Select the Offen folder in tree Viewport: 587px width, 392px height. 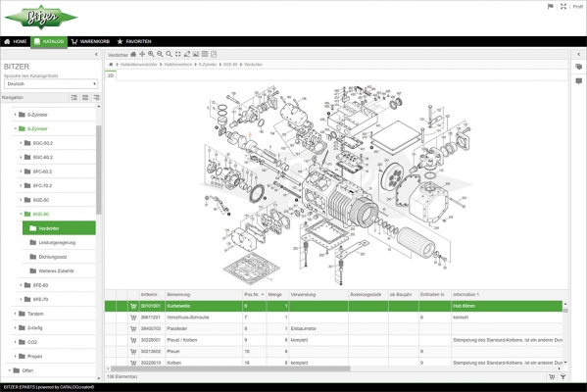coord(27,370)
